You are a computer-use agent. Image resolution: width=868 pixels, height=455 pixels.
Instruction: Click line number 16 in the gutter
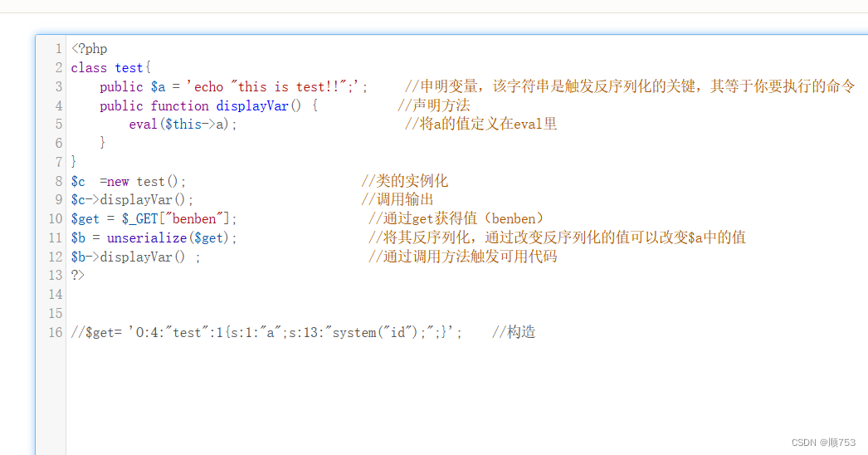56,332
